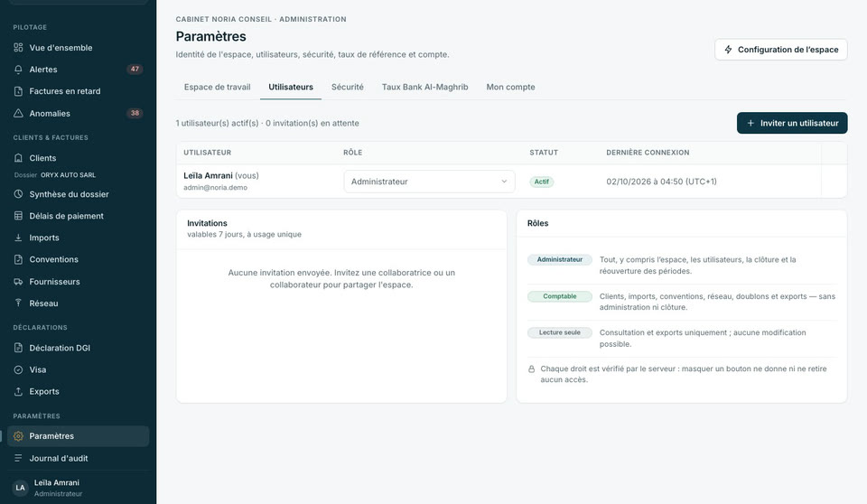Click the lock icon in Rôles panel

click(x=531, y=369)
